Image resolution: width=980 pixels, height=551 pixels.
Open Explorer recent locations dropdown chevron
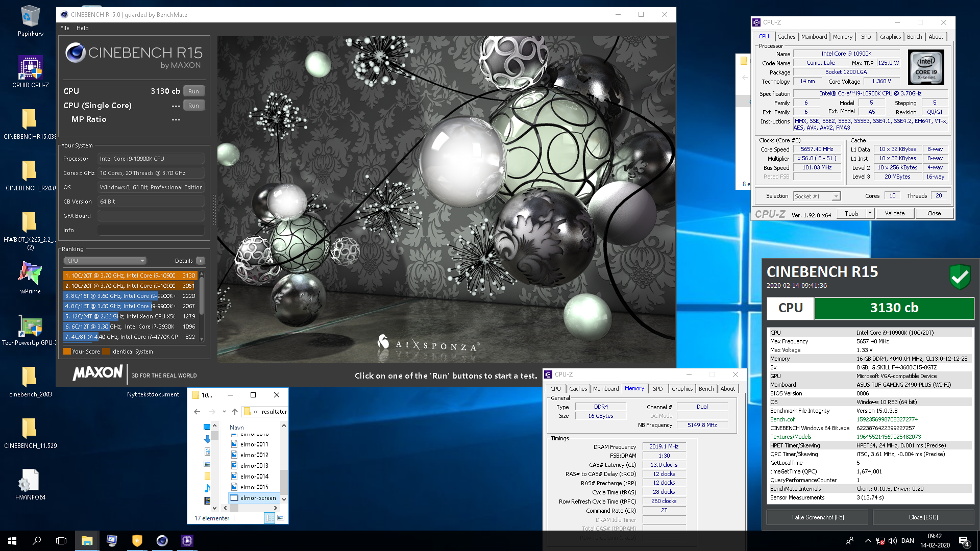tap(224, 412)
